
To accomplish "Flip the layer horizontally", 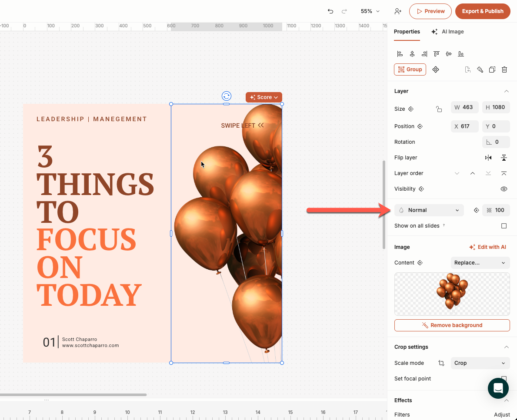I will point(488,158).
